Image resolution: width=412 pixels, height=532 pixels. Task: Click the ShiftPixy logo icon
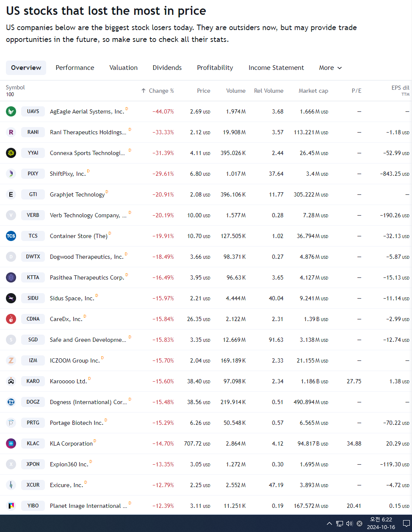11,174
